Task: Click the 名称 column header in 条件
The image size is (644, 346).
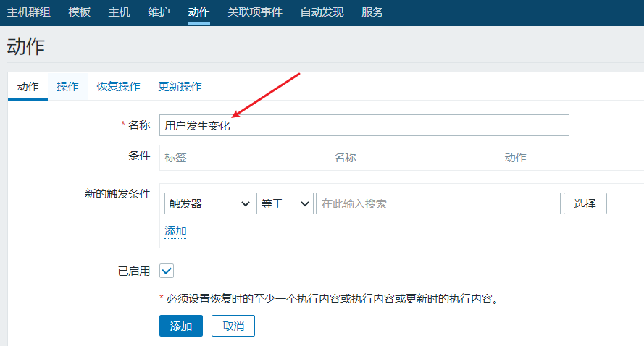Action: [345, 158]
